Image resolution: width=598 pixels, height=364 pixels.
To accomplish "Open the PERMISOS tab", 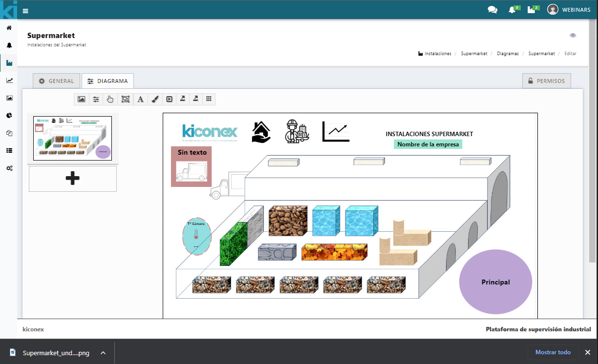I will [546, 81].
